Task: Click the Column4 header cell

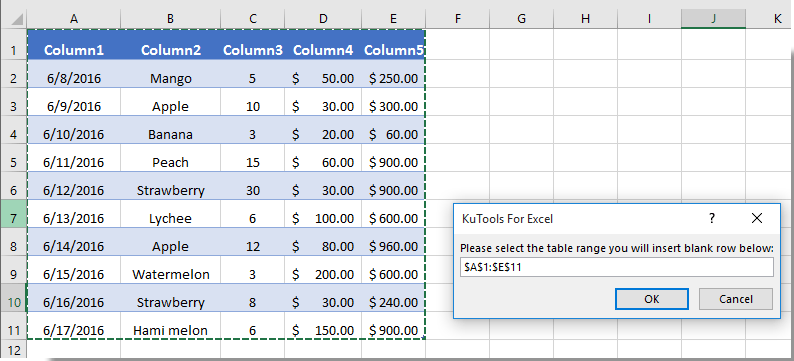Action: (x=323, y=45)
